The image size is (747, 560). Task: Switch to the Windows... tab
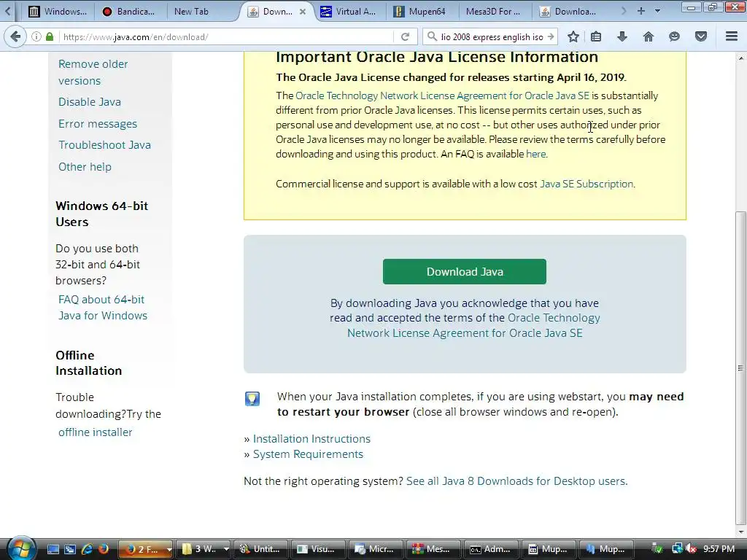tap(58, 12)
